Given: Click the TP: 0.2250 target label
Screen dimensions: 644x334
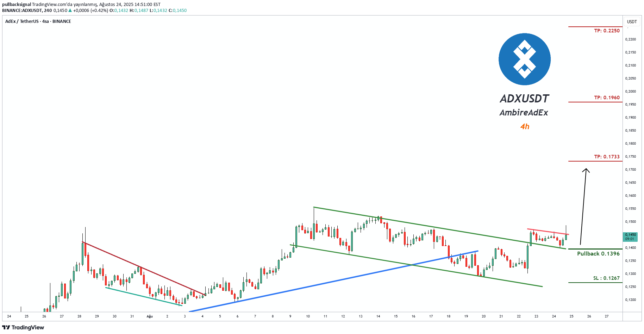Looking at the screenshot, I should [607, 31].
